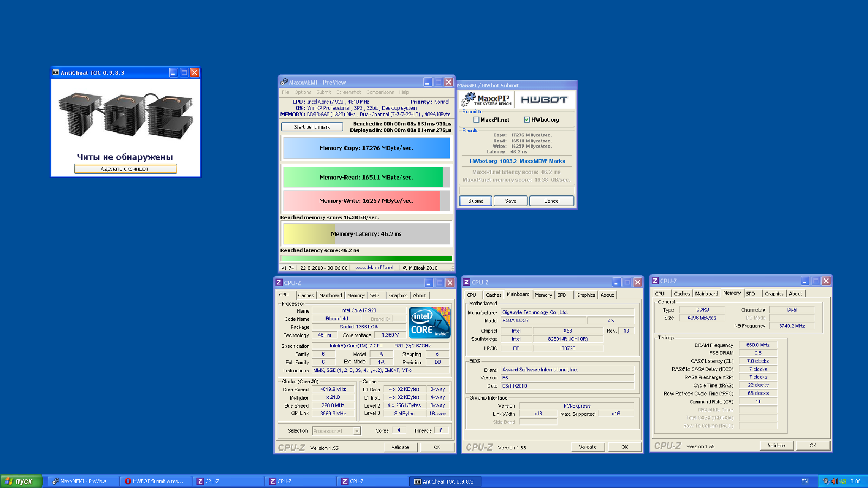Close the AntiCheat TOC window
The height and width of the screenshot is (488, 868).
(195, 72)
